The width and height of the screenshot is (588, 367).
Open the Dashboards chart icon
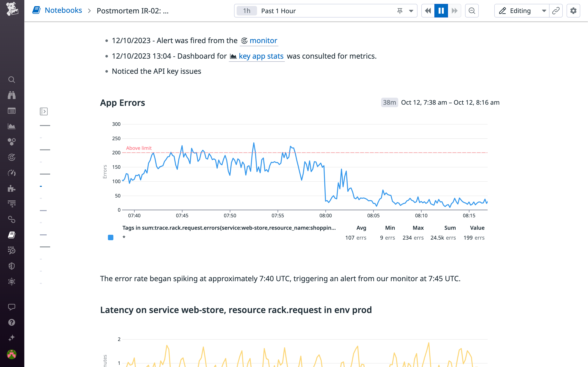click(12, 126)
